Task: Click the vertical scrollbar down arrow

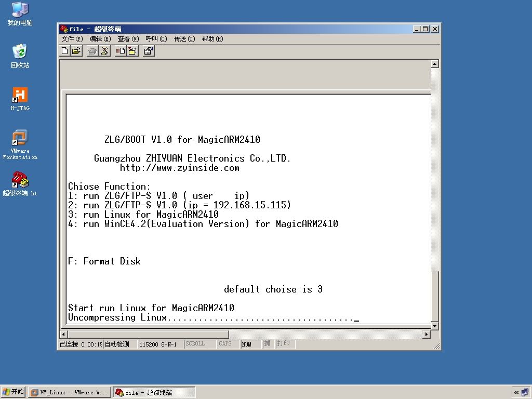Action: [x=435, y=326]
